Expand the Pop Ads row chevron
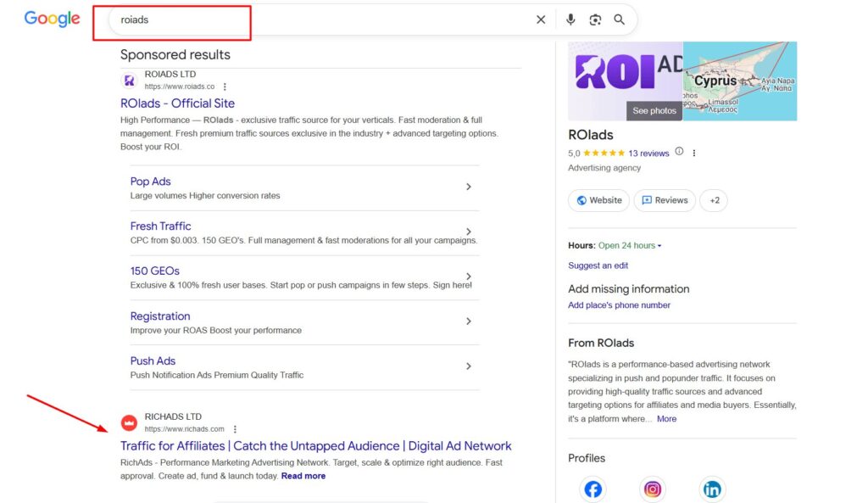Image resolution: width=868 pixels, height=503 pixels. click(469, 187)
